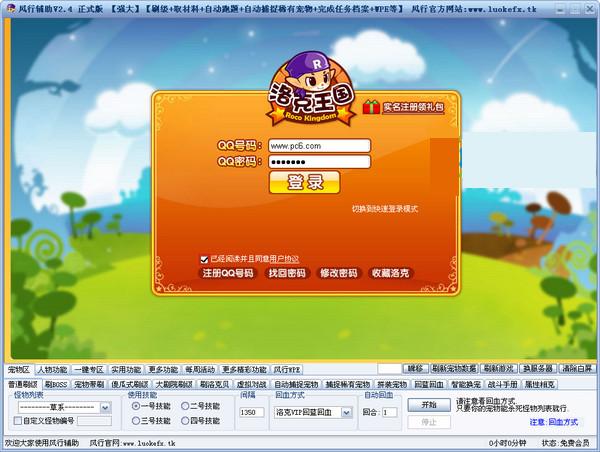Select the 大剧院刷级 sub-tab

click(174, 385)
